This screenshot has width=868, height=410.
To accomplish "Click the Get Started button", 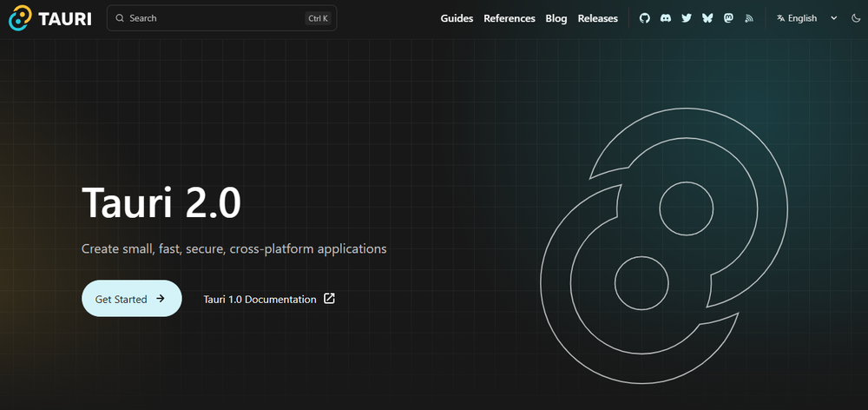I will coord(132,299).
